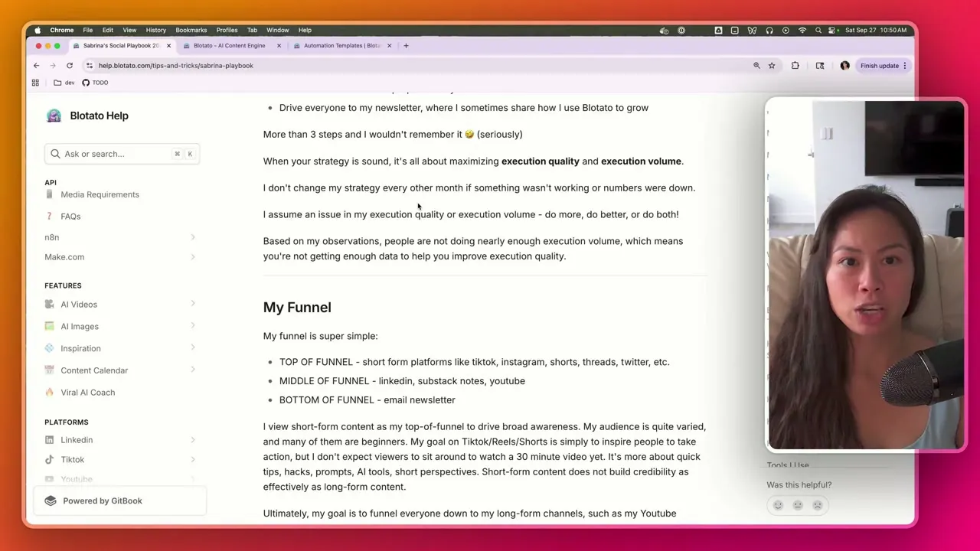Expand the Tiktok section chevron

(193, 460)
